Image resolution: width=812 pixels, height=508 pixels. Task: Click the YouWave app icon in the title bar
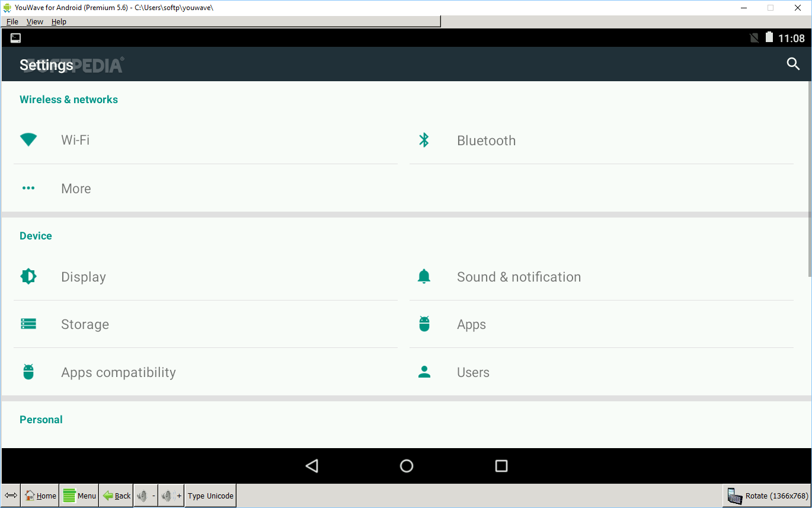tap(7, 7)
